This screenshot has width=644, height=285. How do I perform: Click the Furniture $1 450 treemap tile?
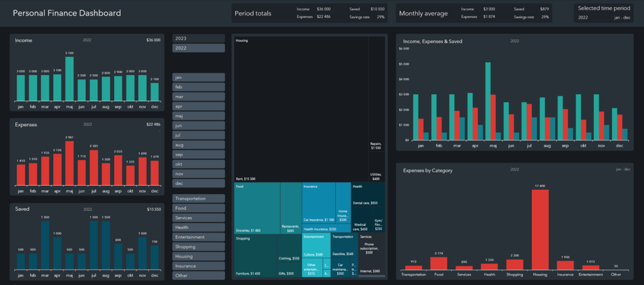(256, 256)
